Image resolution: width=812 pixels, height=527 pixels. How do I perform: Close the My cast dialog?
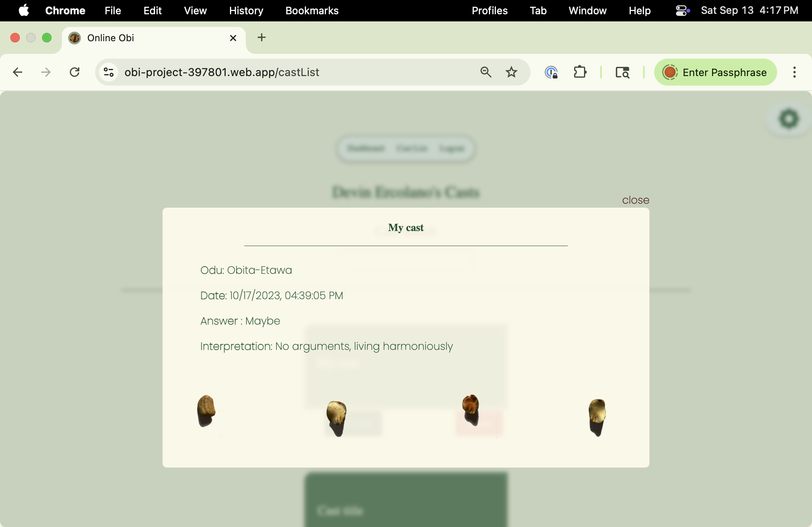(635, 200)
